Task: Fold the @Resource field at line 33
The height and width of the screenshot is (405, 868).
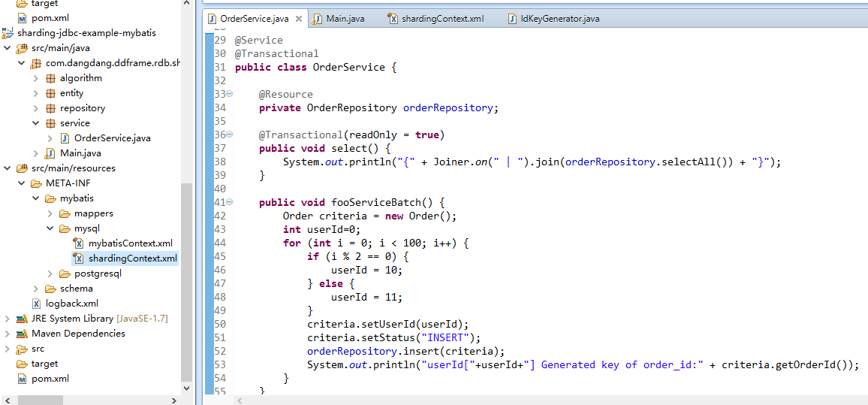Action: point(230,94)
